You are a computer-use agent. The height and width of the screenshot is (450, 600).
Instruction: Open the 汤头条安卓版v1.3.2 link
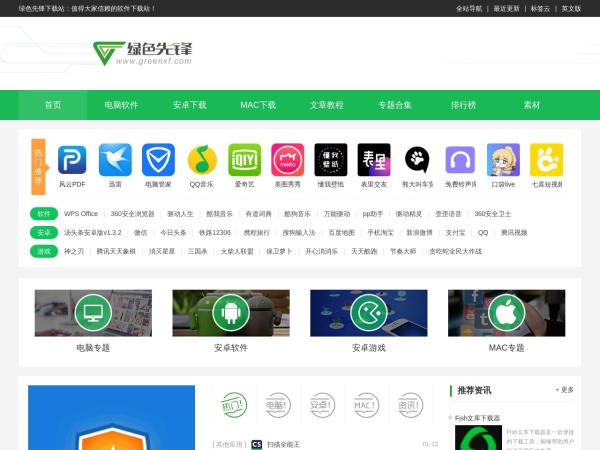tap(93, 233)
